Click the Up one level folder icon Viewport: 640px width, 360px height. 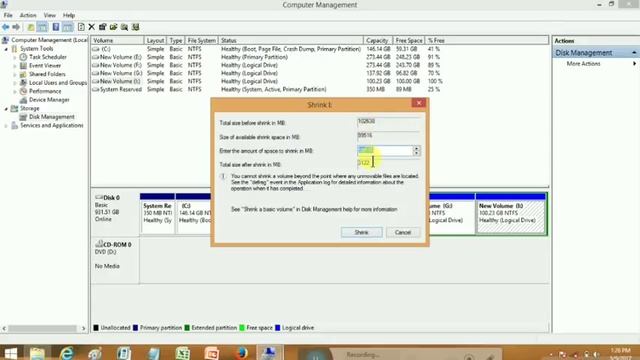coord(31,27)
